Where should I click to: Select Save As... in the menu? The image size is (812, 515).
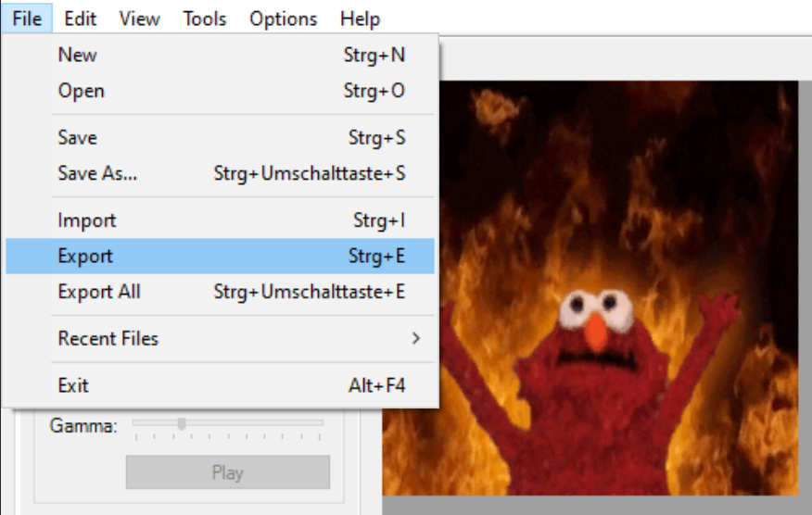click(x=220, y=173)
